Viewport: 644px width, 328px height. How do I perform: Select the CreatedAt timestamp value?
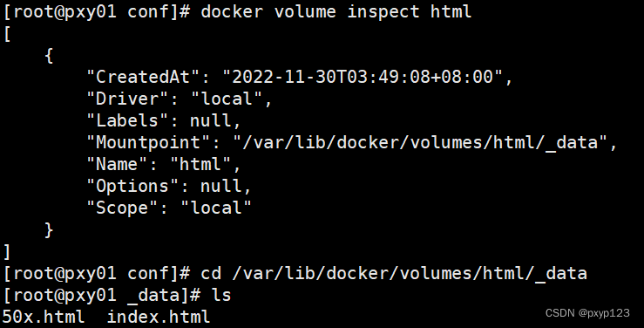point(363,77)
